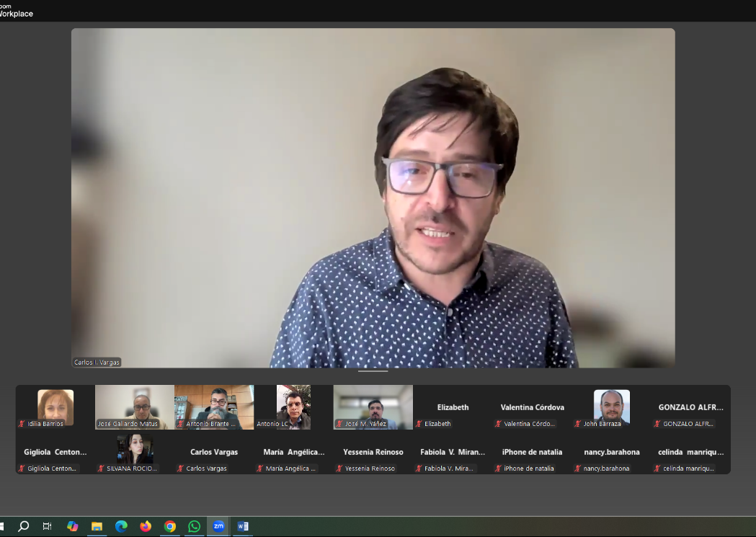Open WhatsApp from the taskbar

click(x=195, y=526)
